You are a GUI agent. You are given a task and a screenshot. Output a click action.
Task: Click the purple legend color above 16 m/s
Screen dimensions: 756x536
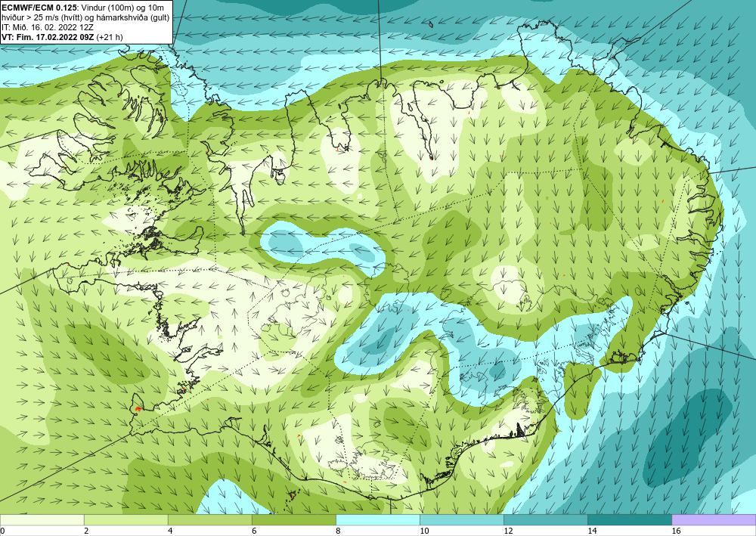click(714, 519)
